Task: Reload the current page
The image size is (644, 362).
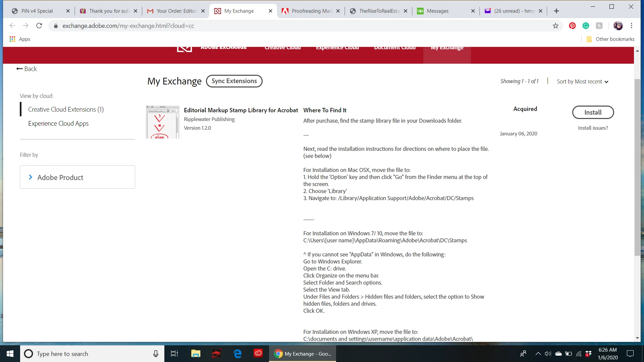Action: [x=39, y=26]
